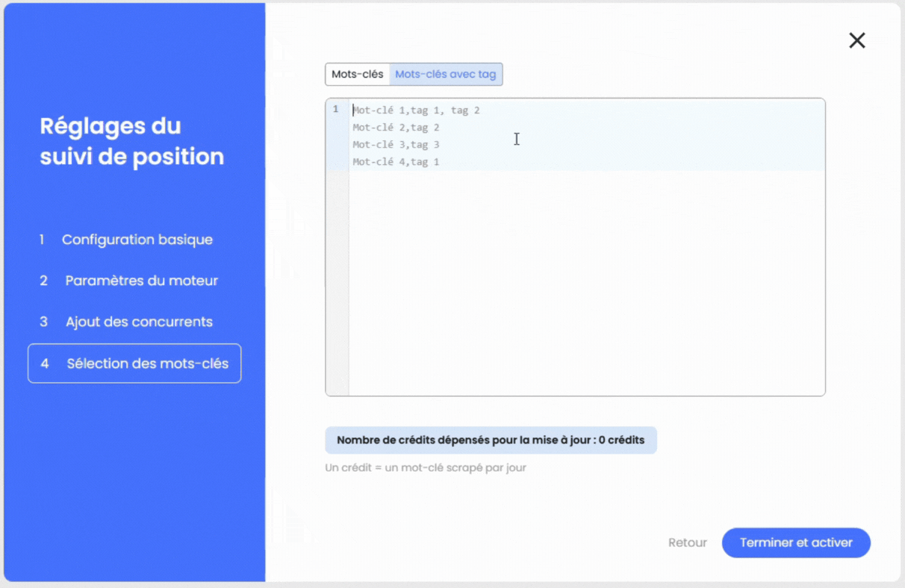Close the dialog with the X icon

click(x=856, y=41)
